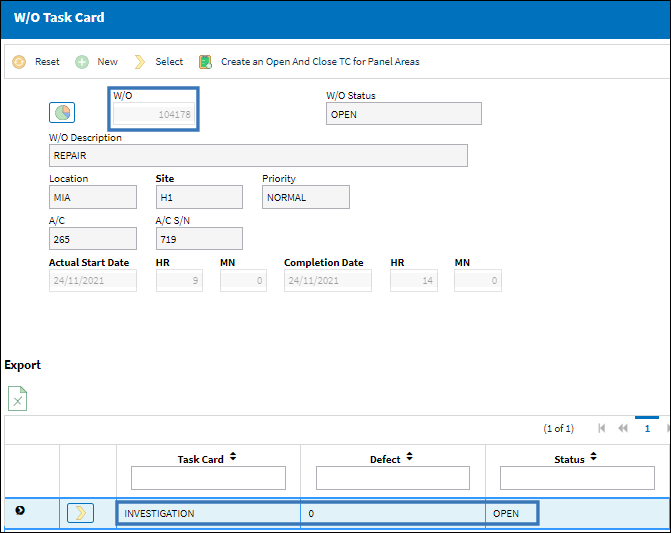Click the Actual Start Date field
Image resolution: width=671 pixels, height=533 pixels.
(93, 281)
